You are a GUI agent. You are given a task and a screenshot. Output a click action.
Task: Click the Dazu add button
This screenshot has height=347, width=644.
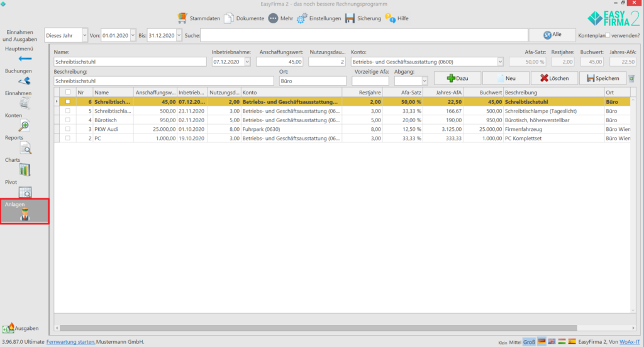click(457, 78)
